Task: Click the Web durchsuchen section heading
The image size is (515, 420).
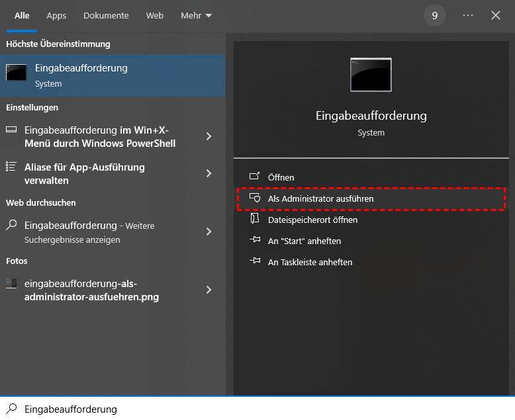Action: (x=41, y=203)
